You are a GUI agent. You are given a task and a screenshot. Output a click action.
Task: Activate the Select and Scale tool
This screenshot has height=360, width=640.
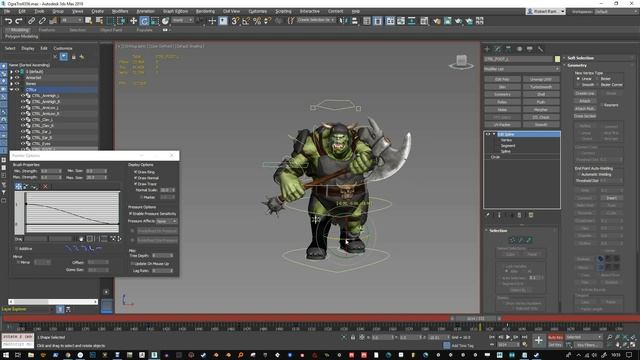155,21
